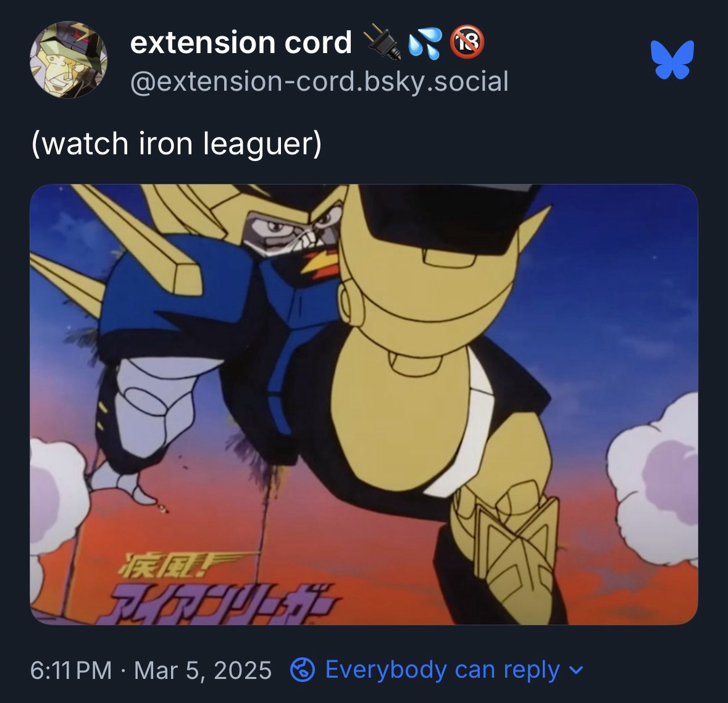Open the extension cord display name
728x703 pixels.
pos(241,42)
